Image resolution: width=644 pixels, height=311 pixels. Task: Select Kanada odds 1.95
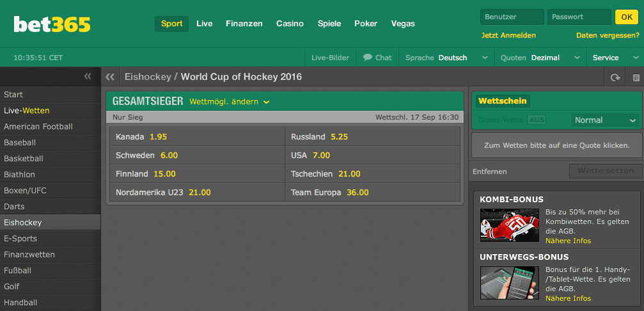pyautogui.click(x=197, y=136)
